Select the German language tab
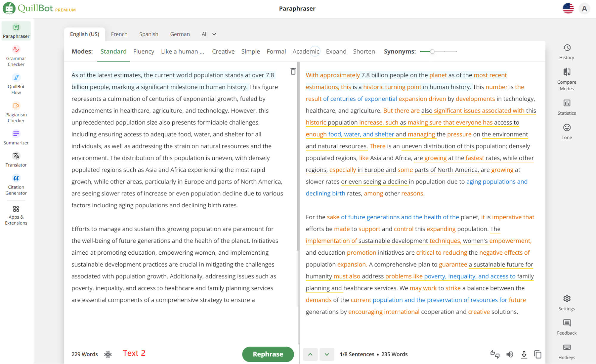The image size is (596, 364). 180,34
